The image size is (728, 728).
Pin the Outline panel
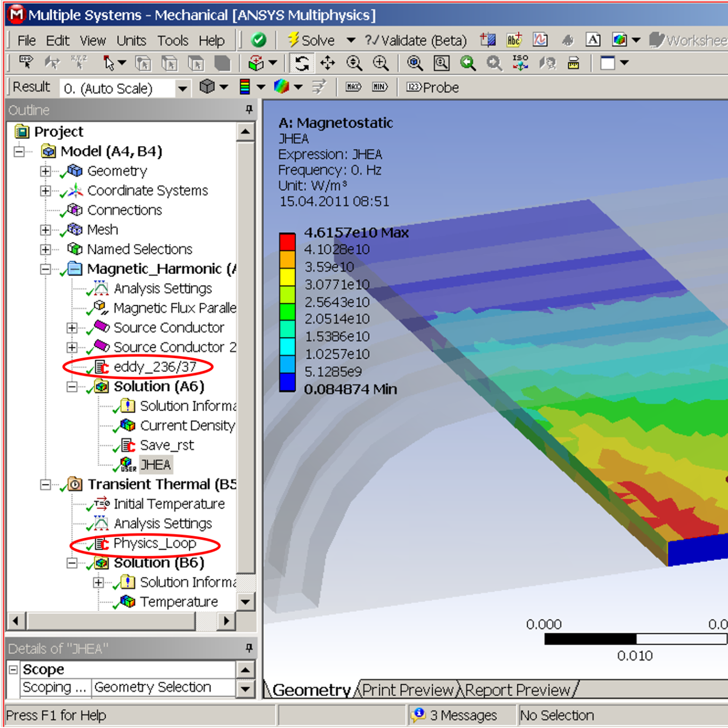249,110
